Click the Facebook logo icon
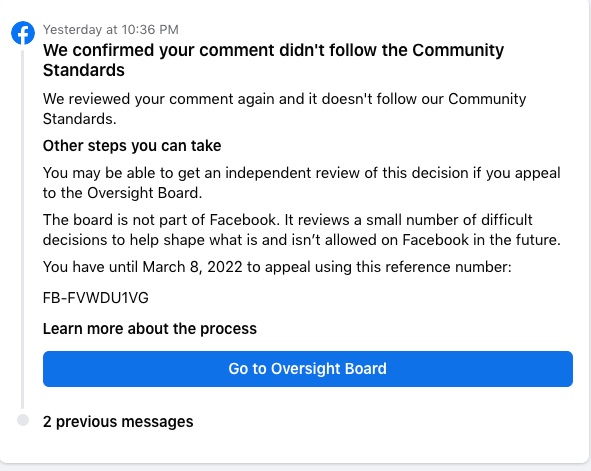Viewport: 591px width, 471px height. pyautogui.click(x=23, y=33)
